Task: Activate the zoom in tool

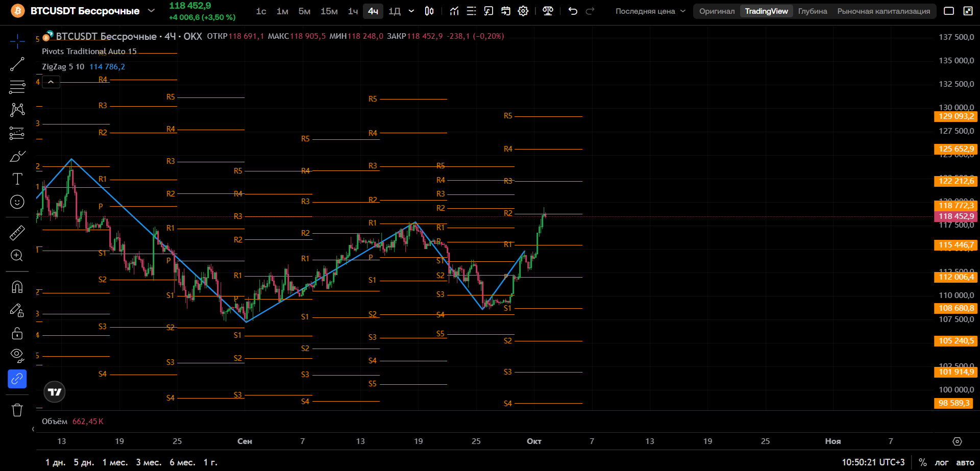Action: pos(17,256)
